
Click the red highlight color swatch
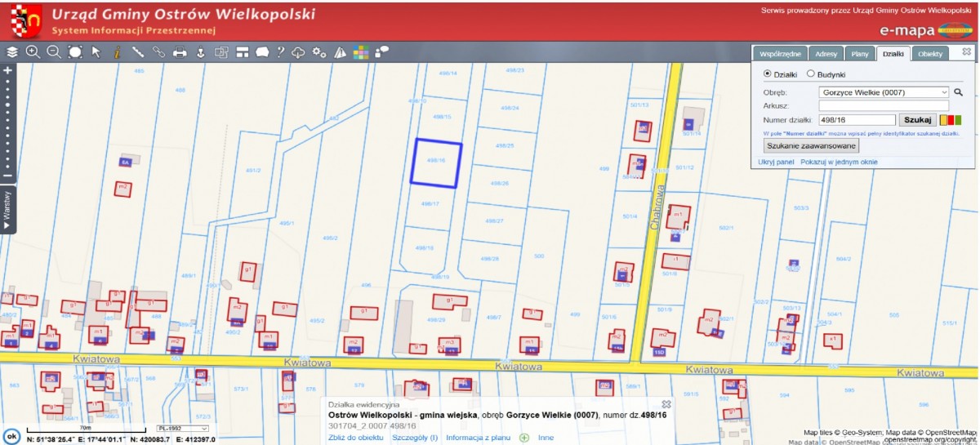point(951,120)
